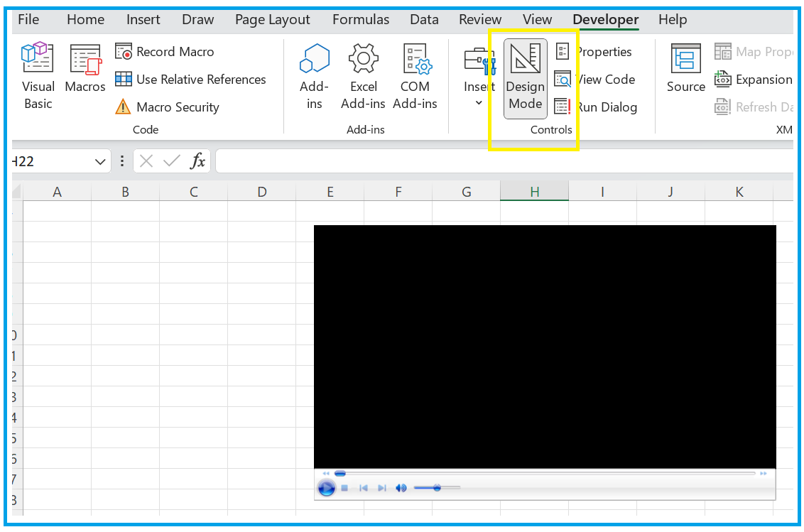The image size is (804, 532).
Task: Select column E header
Action: click(x=330, y=192)
